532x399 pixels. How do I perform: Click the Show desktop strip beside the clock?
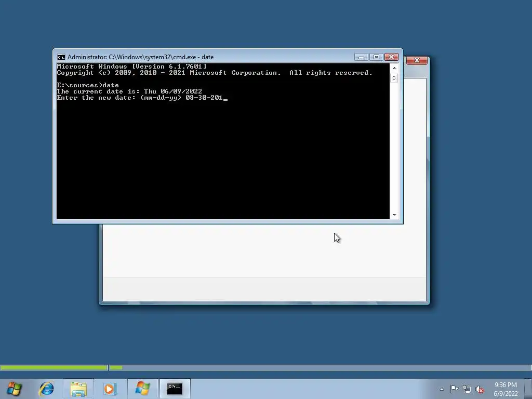[528, 389]
